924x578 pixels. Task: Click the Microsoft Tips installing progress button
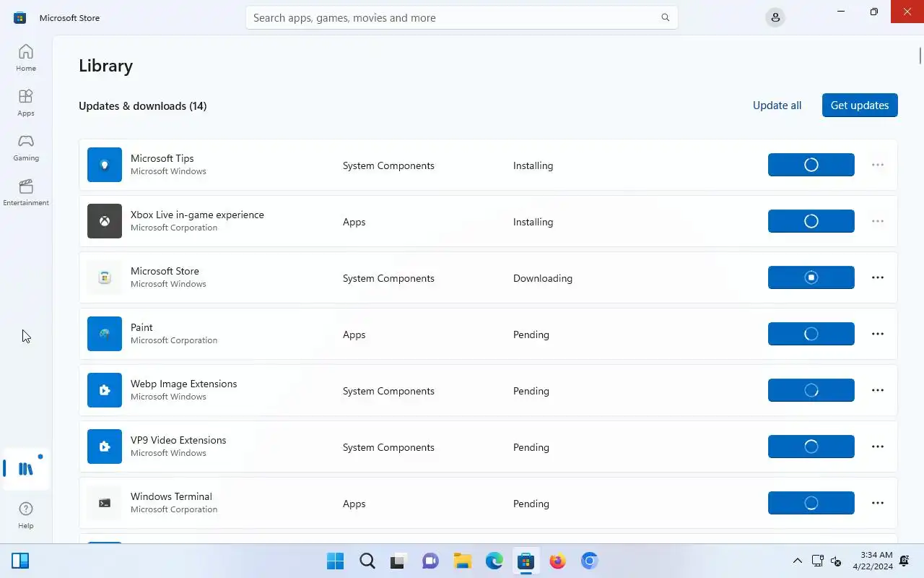[811, 165]
